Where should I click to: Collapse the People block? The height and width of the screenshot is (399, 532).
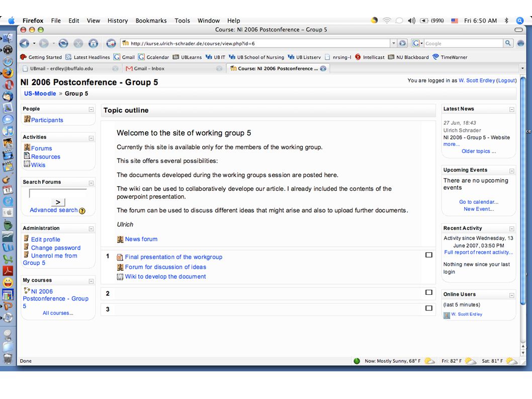point(91,109)
